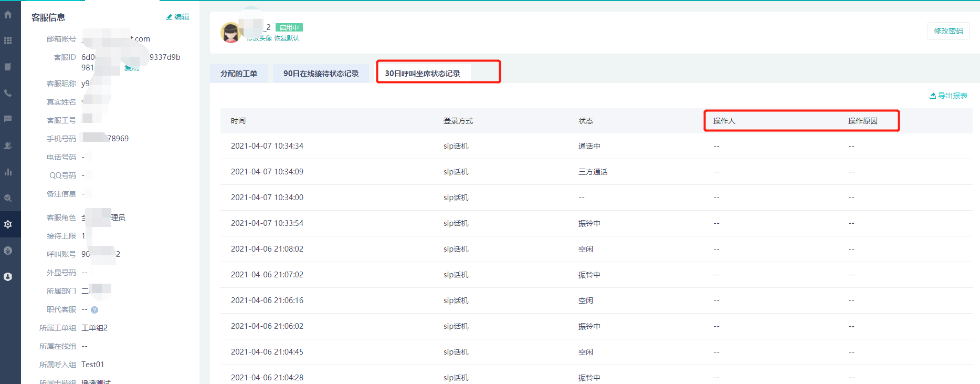Open the ticket document icon in sidebar
The height and width of the screenshot is (384, 980).
8,67
